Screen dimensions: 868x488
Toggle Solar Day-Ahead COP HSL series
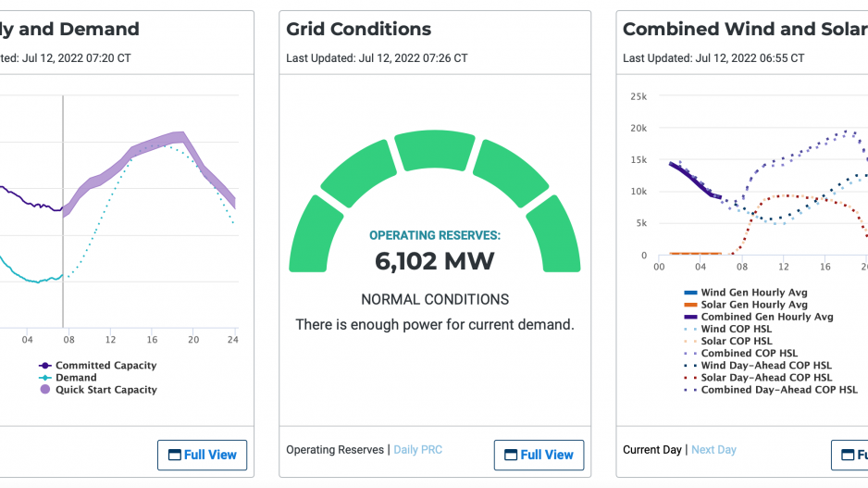click(x=758, y=378)
